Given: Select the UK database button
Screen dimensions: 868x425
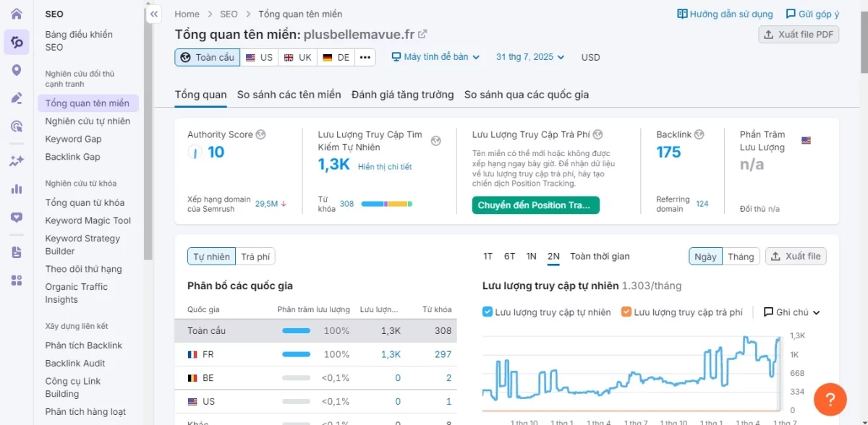Looking at the screenshot, I should point(299,57).
